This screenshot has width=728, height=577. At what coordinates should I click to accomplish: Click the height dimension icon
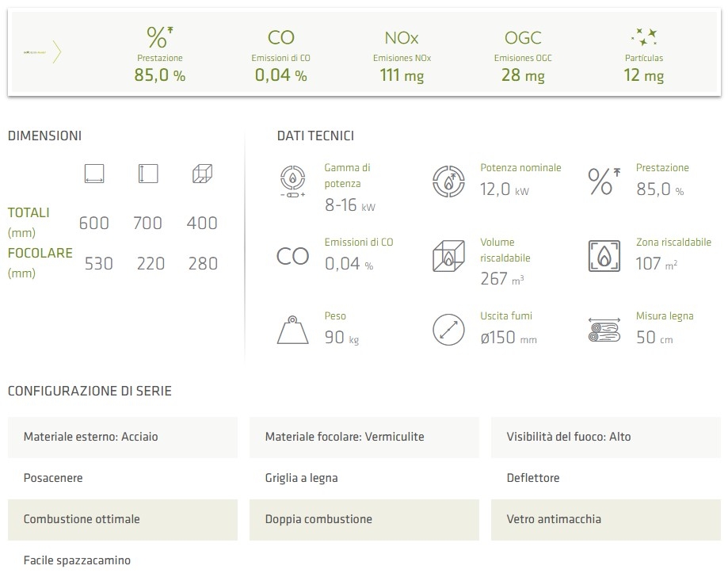click(147, 174)
